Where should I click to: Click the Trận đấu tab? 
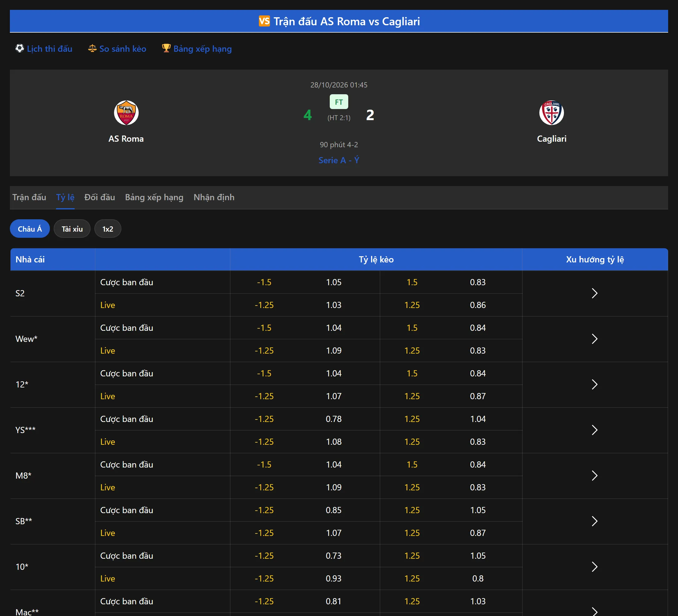[x=29, y=197]
